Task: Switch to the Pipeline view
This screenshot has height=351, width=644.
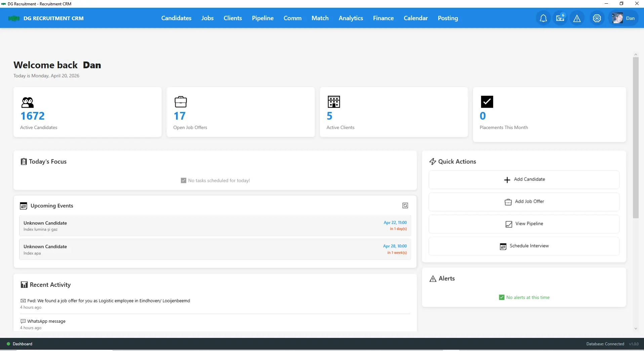Action: [263, 18]
